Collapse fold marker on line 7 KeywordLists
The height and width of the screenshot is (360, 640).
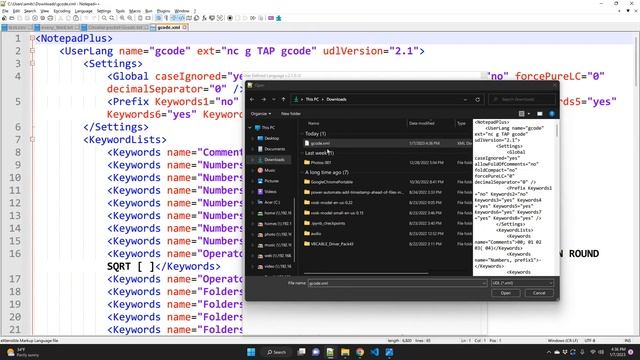point(32,140)
